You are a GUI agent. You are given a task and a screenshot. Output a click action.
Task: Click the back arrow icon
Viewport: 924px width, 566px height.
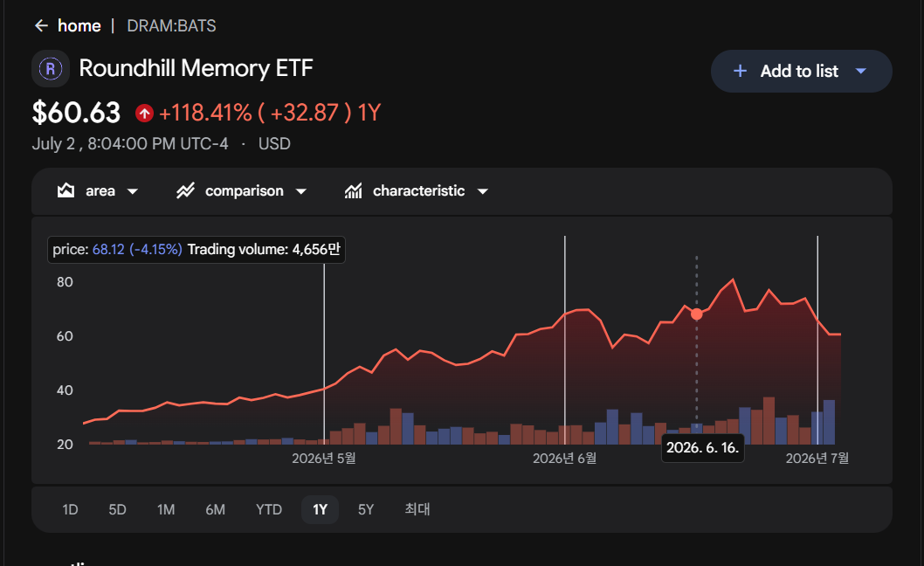[x=41, y=25]
